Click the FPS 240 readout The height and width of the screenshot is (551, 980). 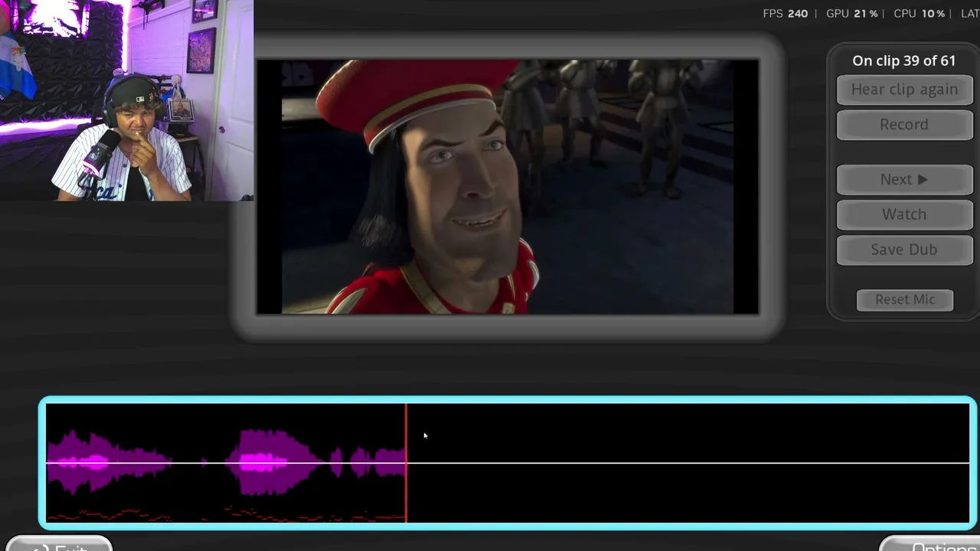pyautogui.click(x=786, y=14)
